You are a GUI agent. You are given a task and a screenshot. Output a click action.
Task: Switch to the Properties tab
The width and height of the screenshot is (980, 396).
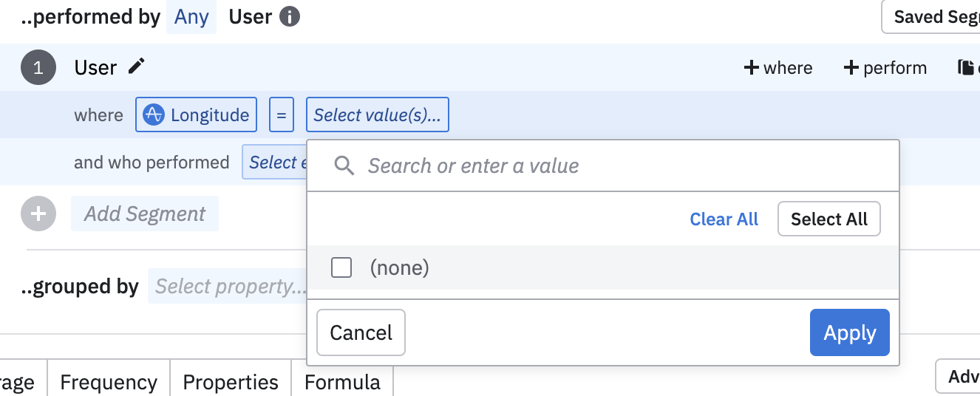tap(230, 381)
